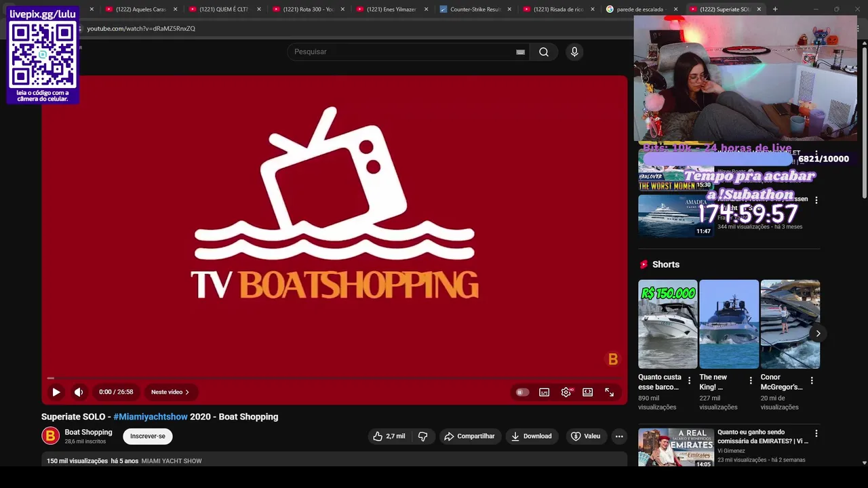Screen dimensions: 868x488
Task: Open the Boat Shopping channel avatar
Action: coord(51,436)
